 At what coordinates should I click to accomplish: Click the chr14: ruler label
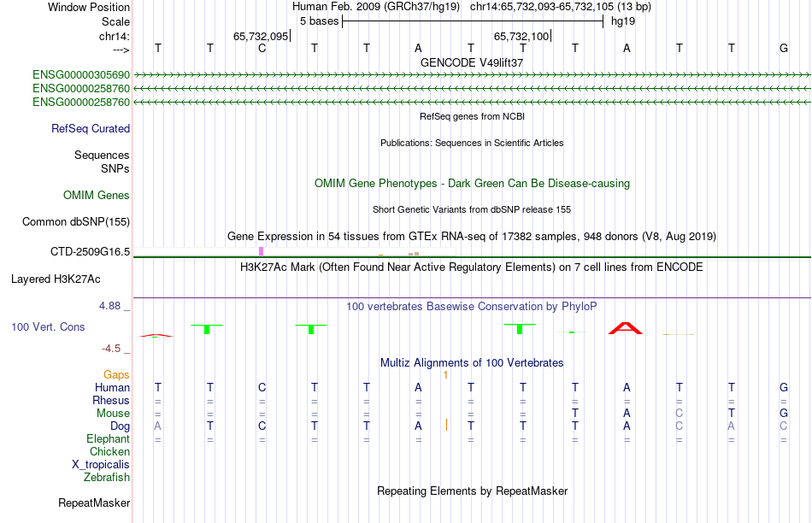115,36
